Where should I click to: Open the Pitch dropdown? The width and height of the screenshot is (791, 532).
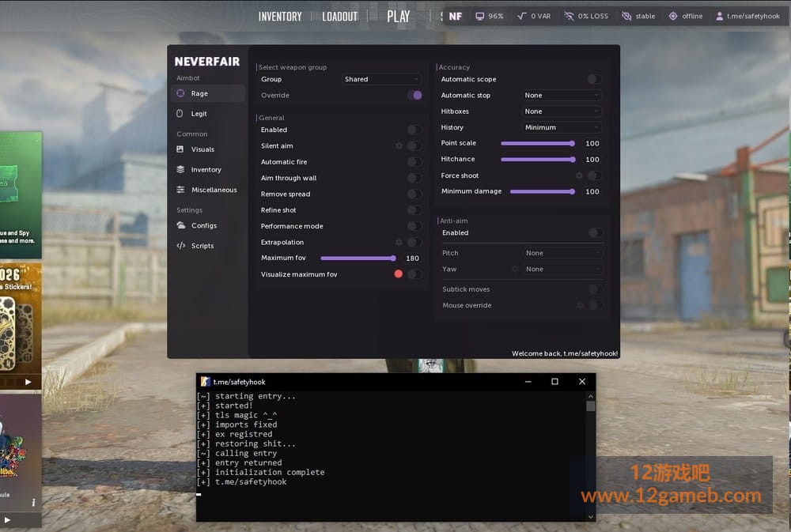562,253
